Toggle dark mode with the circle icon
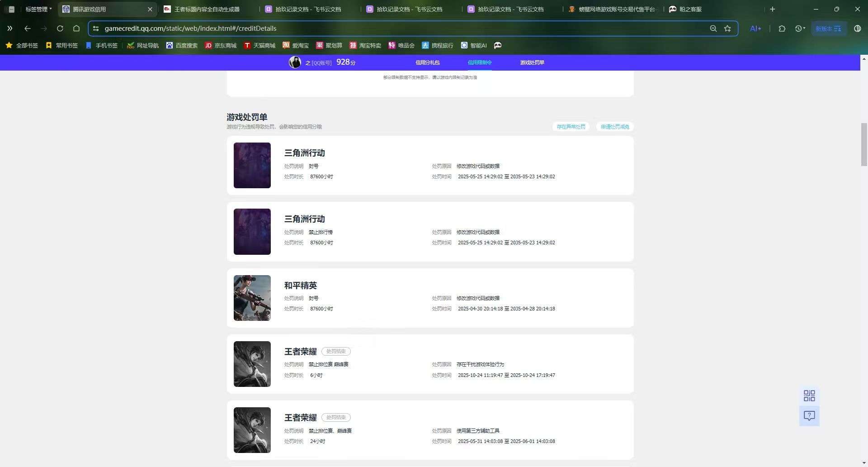Viewport: 868px width, 467px height. point(858,28)
